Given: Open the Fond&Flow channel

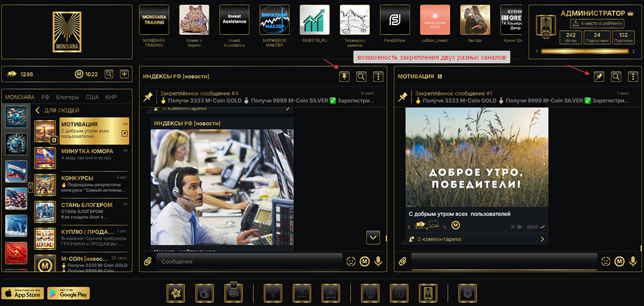Looking at the screenshot, I should click(x=395, y=20).
